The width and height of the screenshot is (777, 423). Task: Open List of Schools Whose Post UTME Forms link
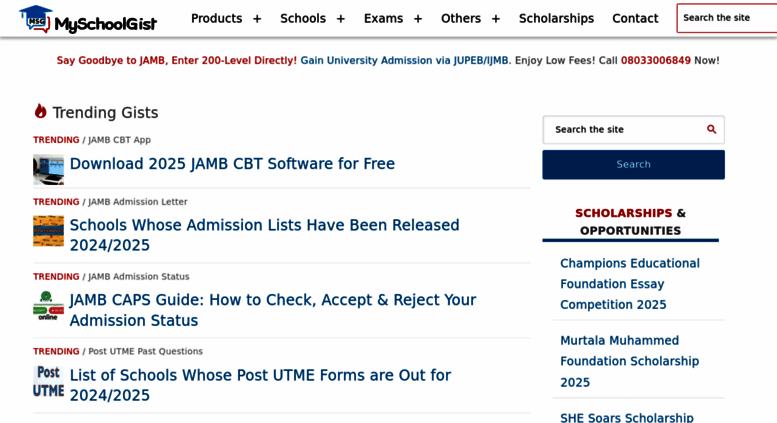tap(260, 385)
